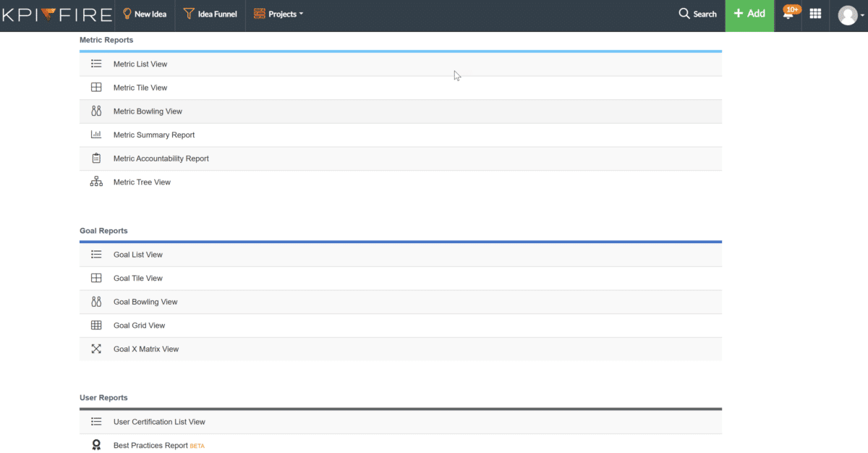Open the Metric Summary Report
The image size is (868, 453).
(154, 135)
